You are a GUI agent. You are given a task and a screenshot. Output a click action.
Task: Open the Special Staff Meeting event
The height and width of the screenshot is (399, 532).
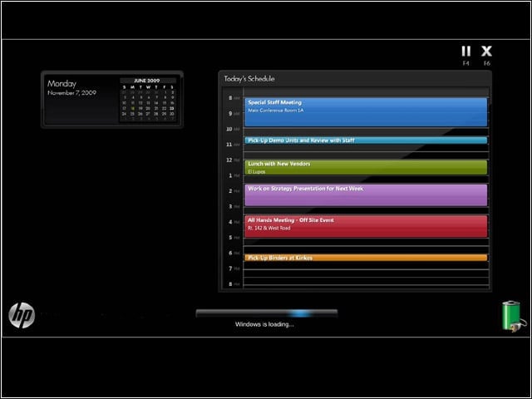pos(366,112)
